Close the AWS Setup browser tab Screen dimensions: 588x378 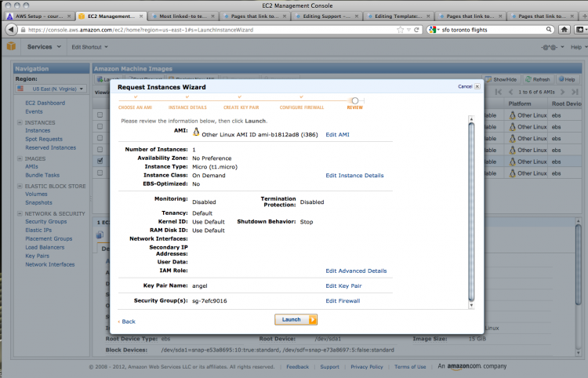[69, 16]
